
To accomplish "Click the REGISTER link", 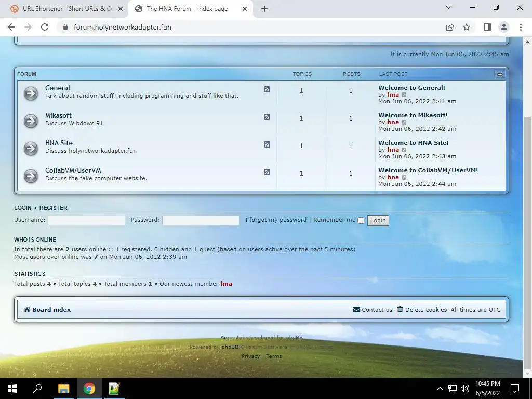I will [54, 208].
